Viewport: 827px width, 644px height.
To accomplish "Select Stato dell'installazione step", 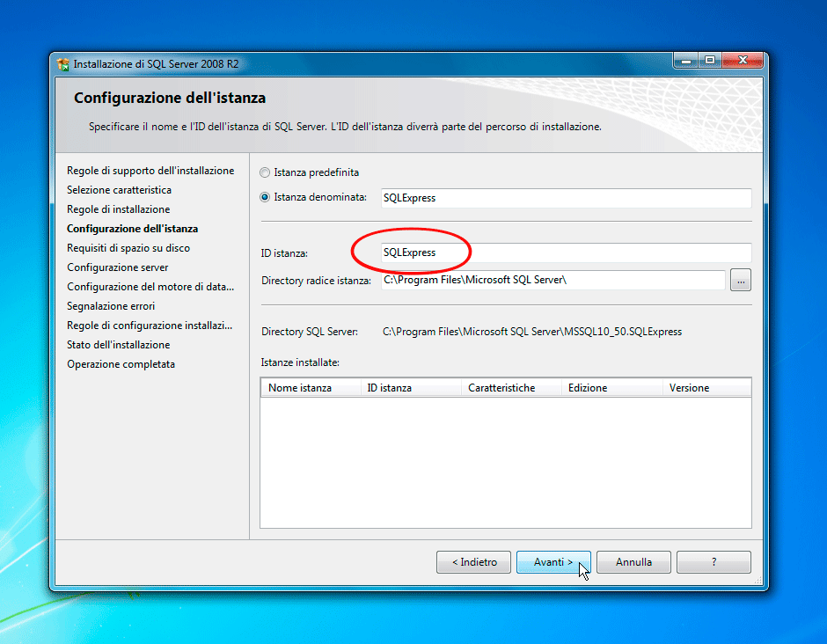I will tap(119, 345).
